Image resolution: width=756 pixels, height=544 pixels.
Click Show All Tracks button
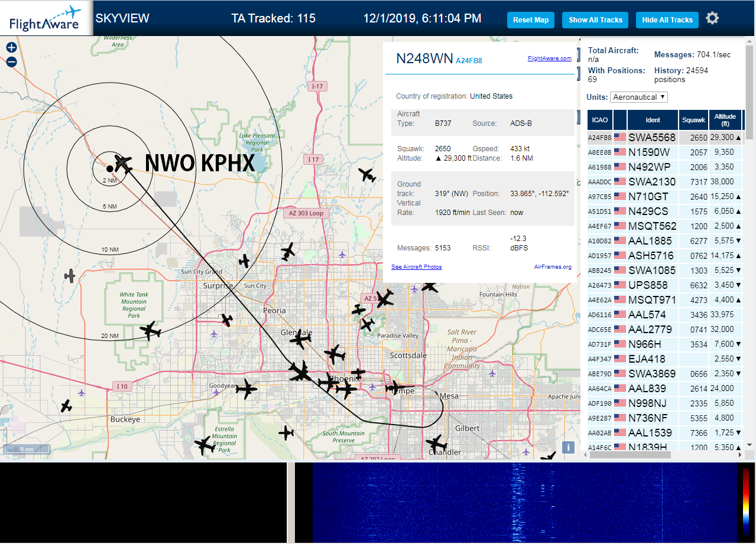click(595, 19)
